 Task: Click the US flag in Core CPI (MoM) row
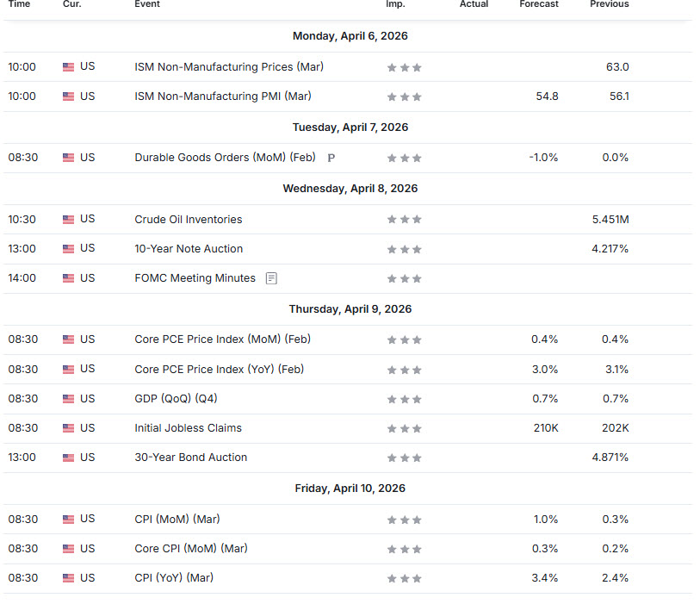click(x=69, y=549)
